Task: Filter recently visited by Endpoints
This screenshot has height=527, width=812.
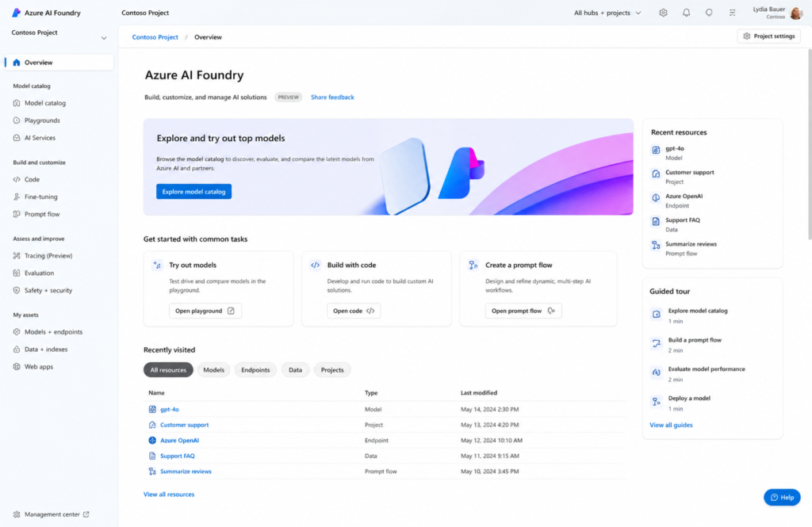Action: 256,369
